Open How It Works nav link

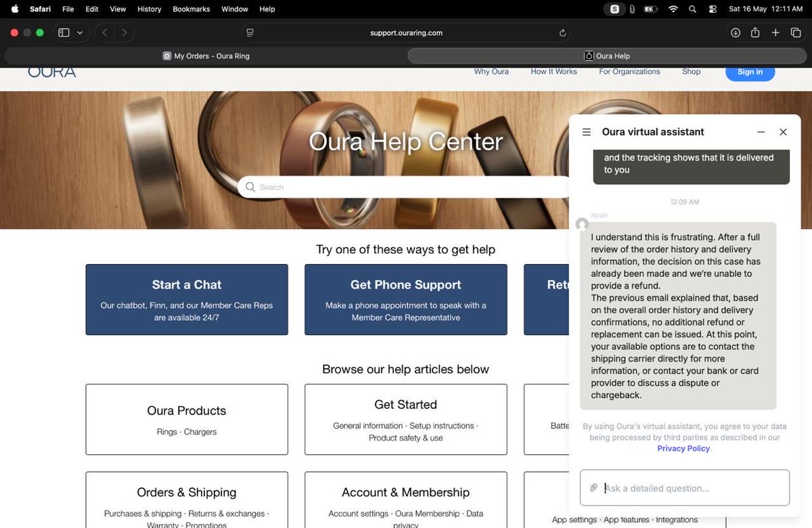(x=554, y=71)
